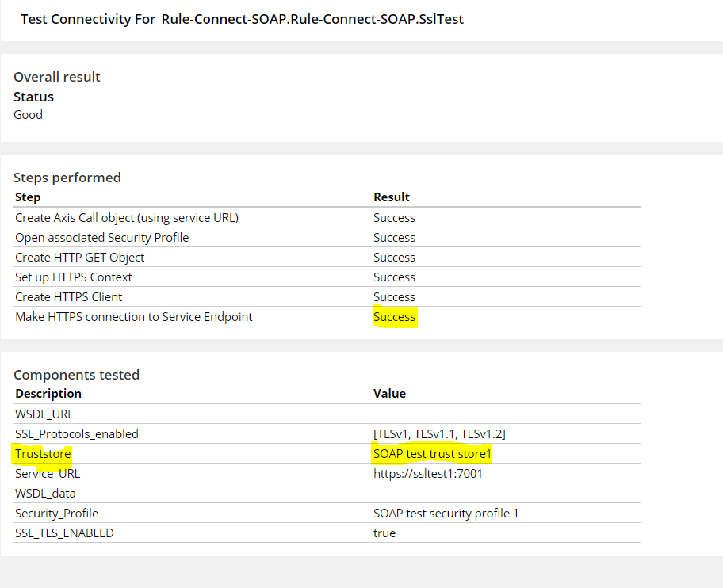Click the Description column header
The height and width of the screenshot is (588, 723).
click(x=48, y=394)
